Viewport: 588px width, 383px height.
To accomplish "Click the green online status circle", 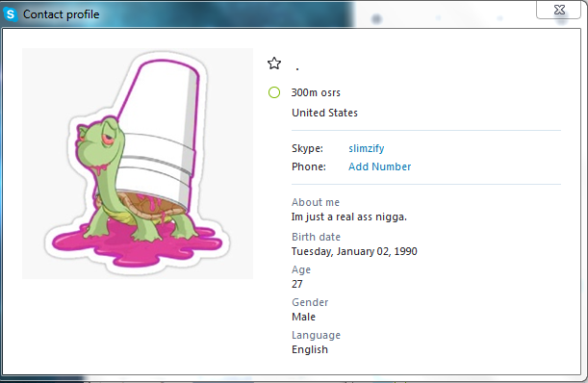I will tap(274, 92).
